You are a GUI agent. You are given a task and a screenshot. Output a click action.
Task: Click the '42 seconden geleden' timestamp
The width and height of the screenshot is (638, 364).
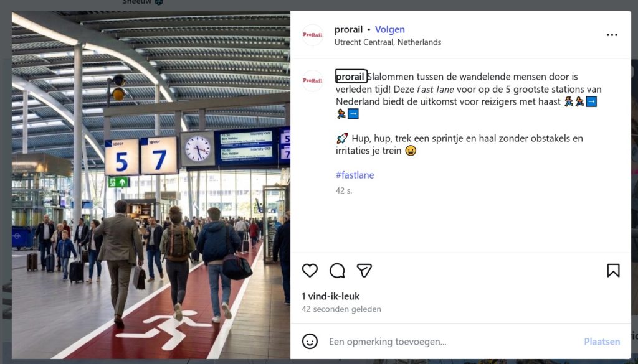pyautogui.click(x=341, y=309)
